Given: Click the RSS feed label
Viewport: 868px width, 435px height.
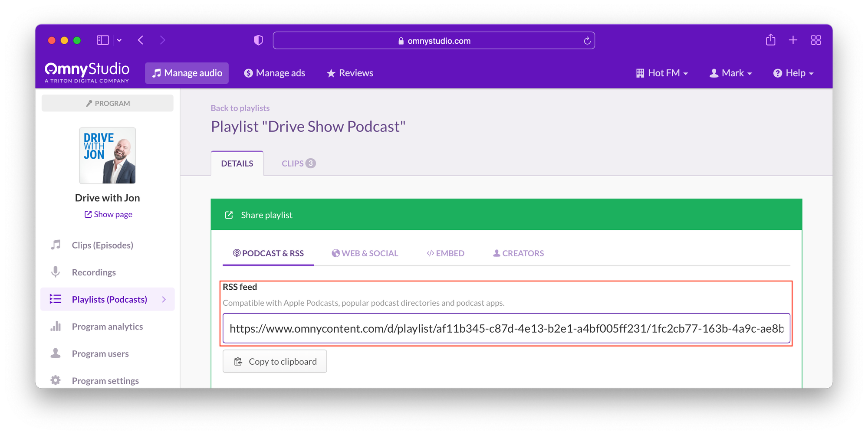Looking at the screenshot, I should pyautogui.click(x=240, y=287).
